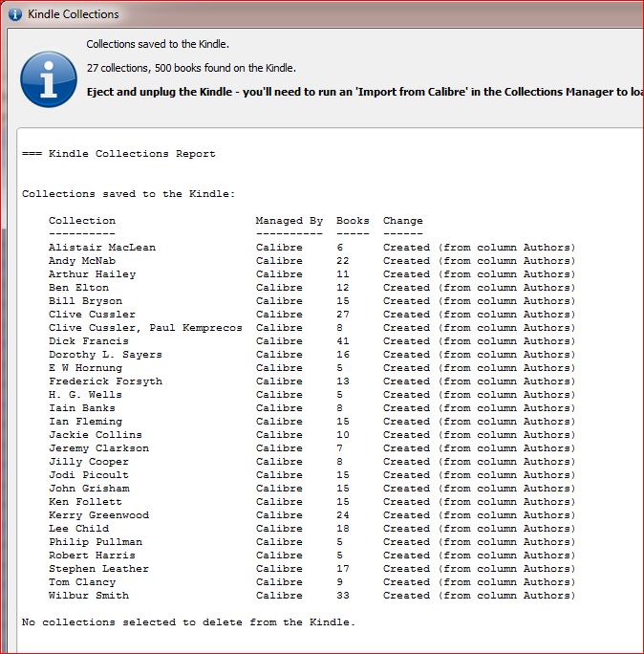The height and width of the screenshot is (654, 644).
Task: Click the 'Jodi Picoult' entry
Action: [x=89, y=474]
